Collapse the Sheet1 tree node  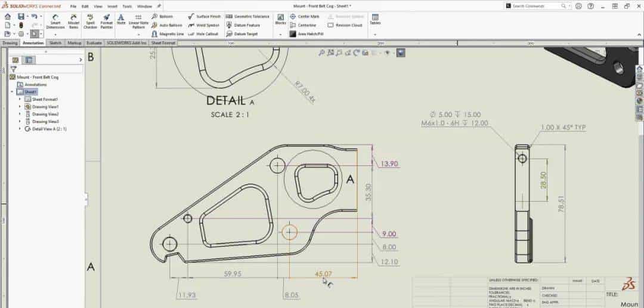pos(12,92)
